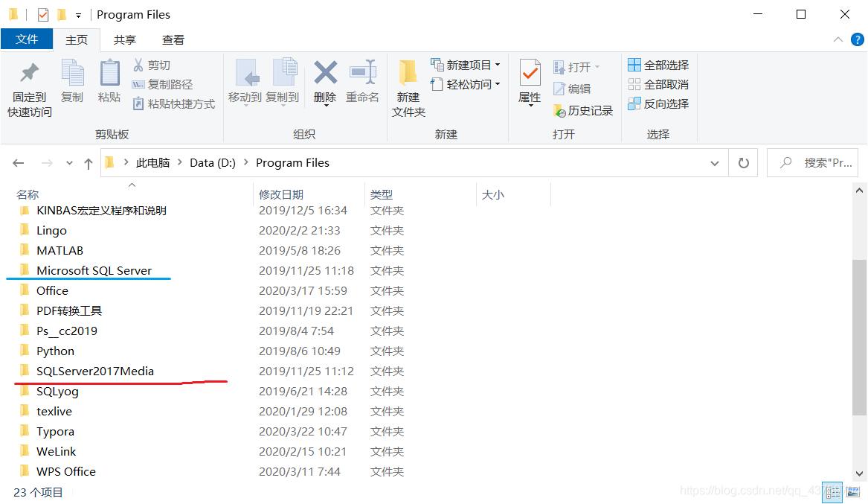Click Properties checkmark icon in title bar
Image resolution: width=868 pixels, height=504 pixels.
coord(43,15)
